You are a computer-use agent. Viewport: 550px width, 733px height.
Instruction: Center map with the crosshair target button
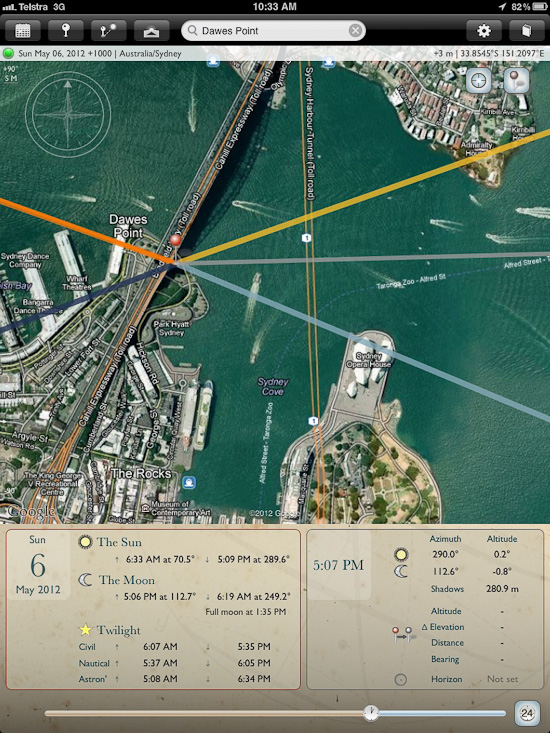(479, 80)
